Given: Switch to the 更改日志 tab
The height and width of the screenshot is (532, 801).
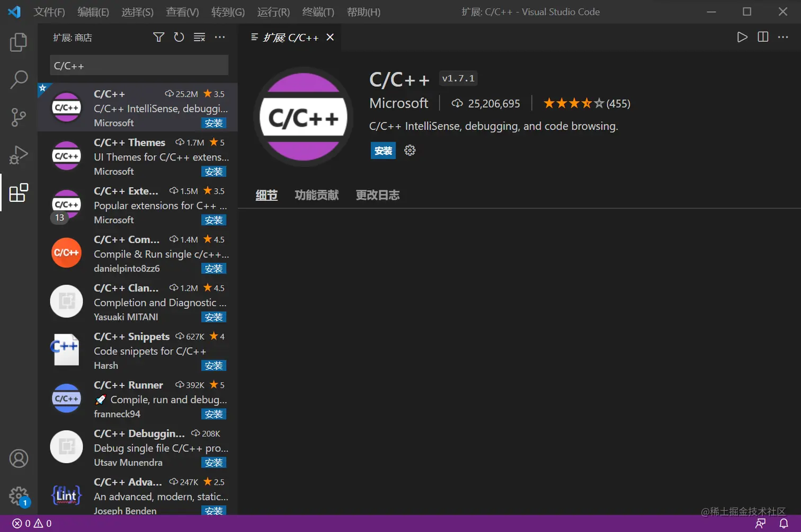Looking at the screenshot, I should 377,195.
